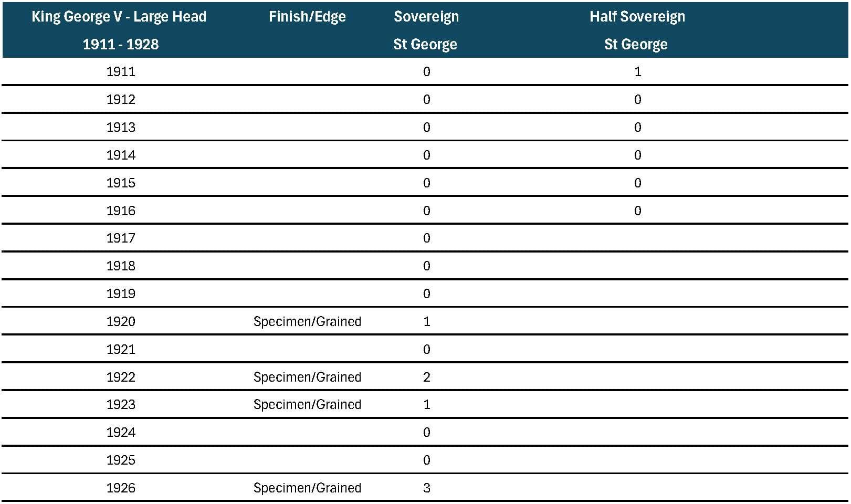Click the Sovereign count for 1920
This screenshot has width=851, height=504.
[426, 322]
